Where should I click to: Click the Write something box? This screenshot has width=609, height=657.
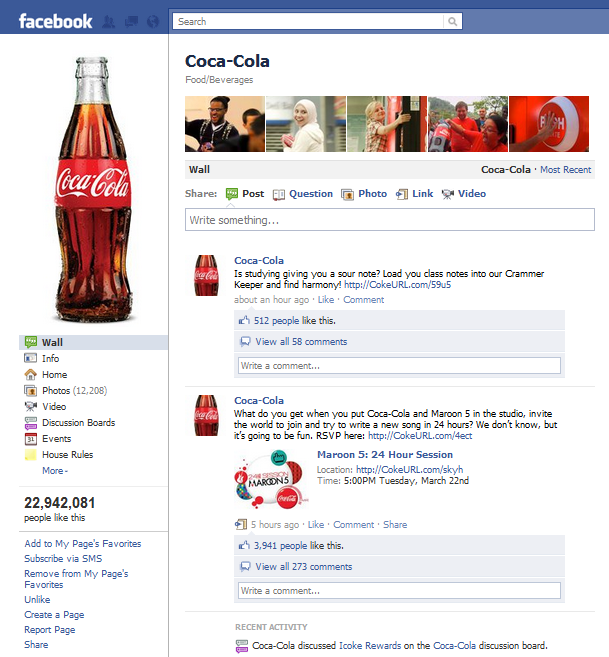click(x=390, y=220)
